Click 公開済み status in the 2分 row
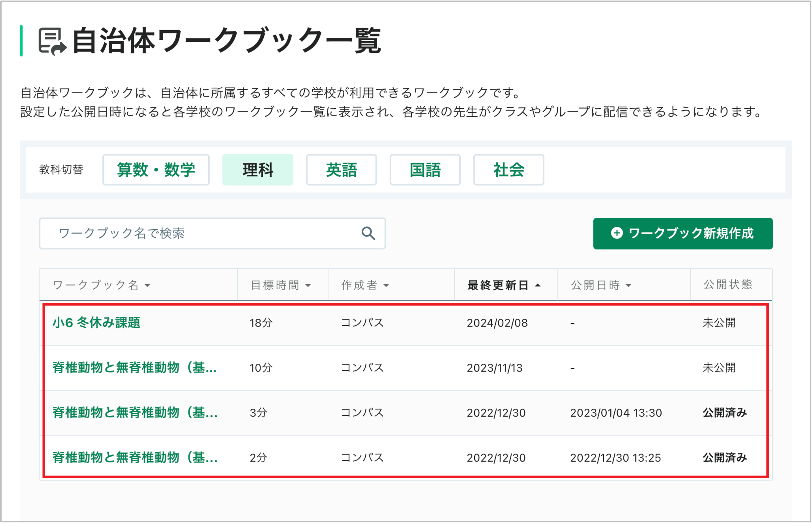812x523 pixels. (725, 458)
